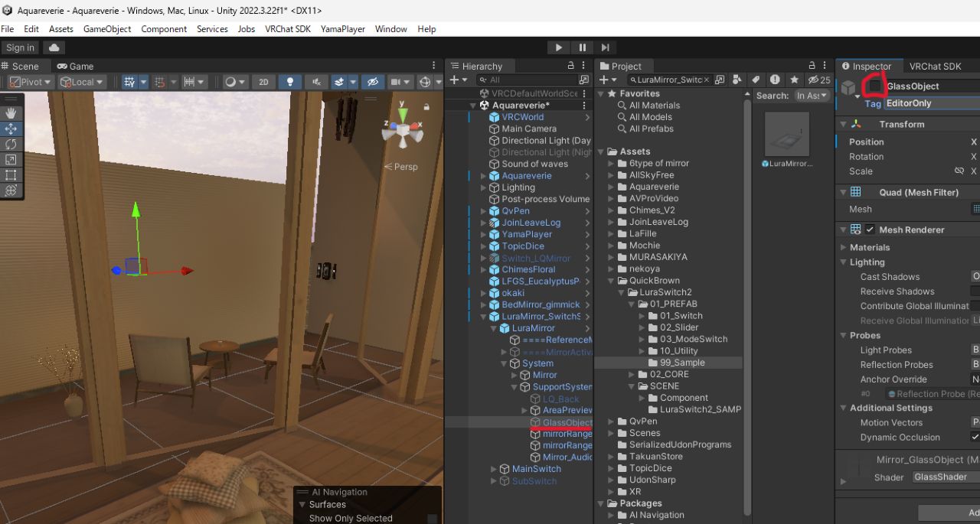The height and width of the screenshot is (524, 980).
Task: Select the Rect tool
Action: (x=11, y=174)
